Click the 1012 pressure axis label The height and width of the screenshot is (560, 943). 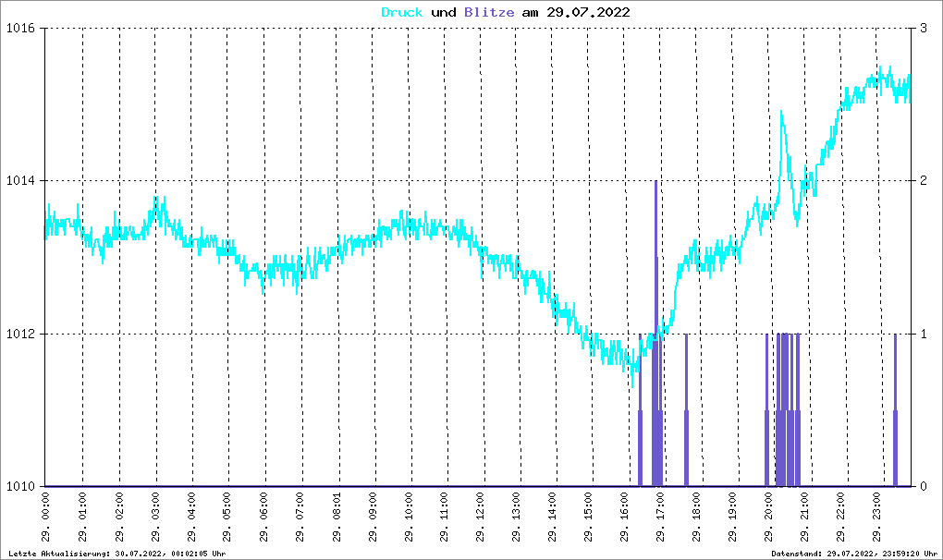click(x=20, y=335)
